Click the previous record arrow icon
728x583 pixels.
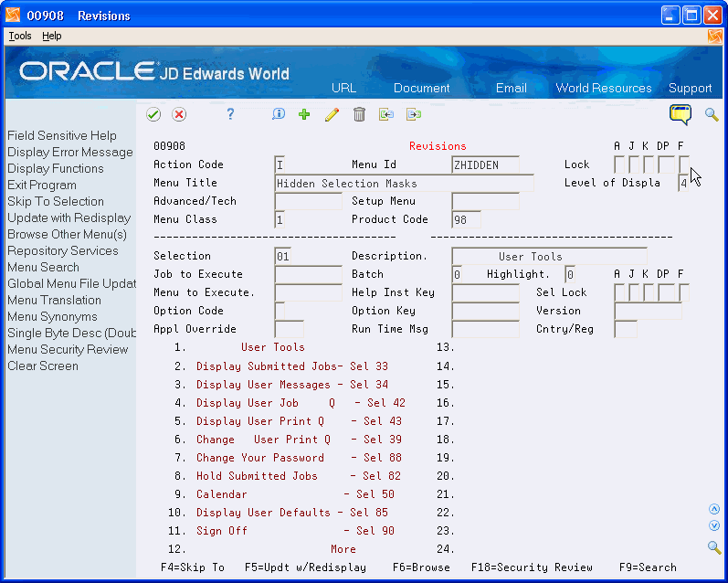tap(386, 114)
